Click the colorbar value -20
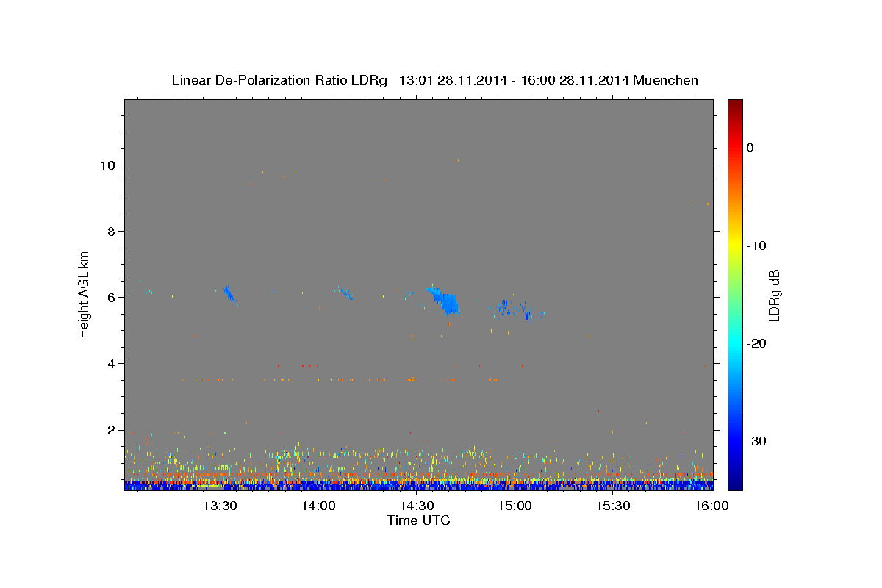 (x=756, y=343)
